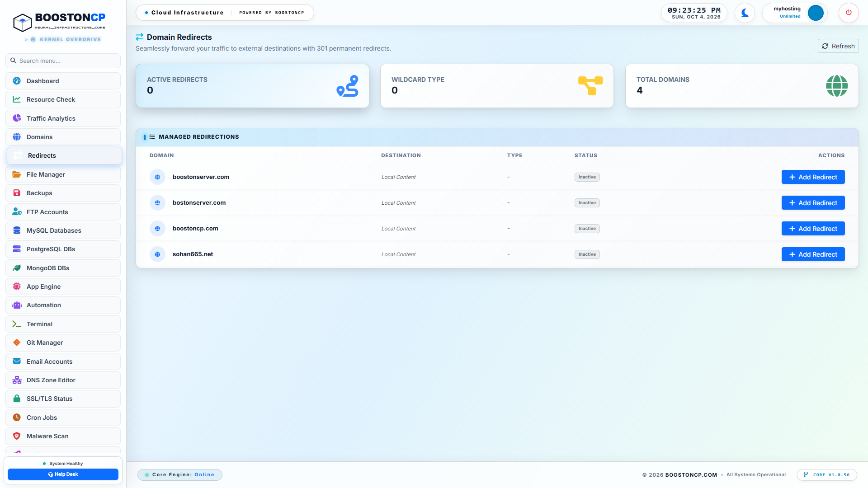Click the Resource Check chart icon

click(17, 99)
